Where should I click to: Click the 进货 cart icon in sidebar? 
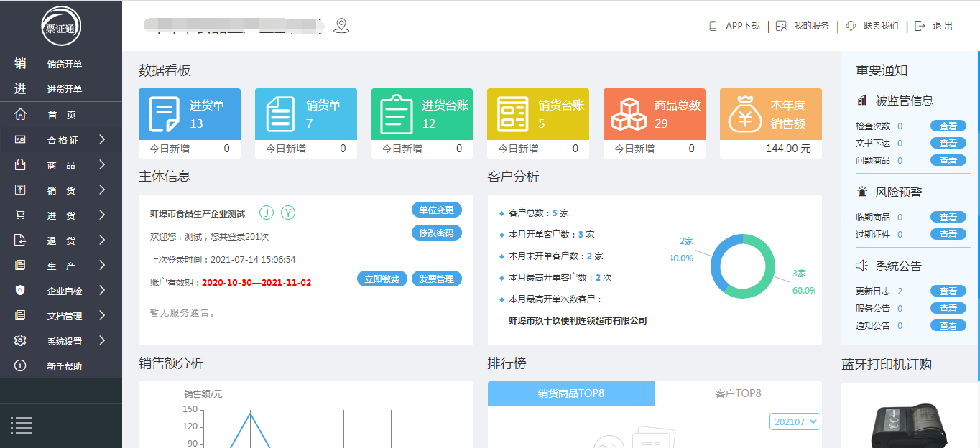tap(20, 215)
